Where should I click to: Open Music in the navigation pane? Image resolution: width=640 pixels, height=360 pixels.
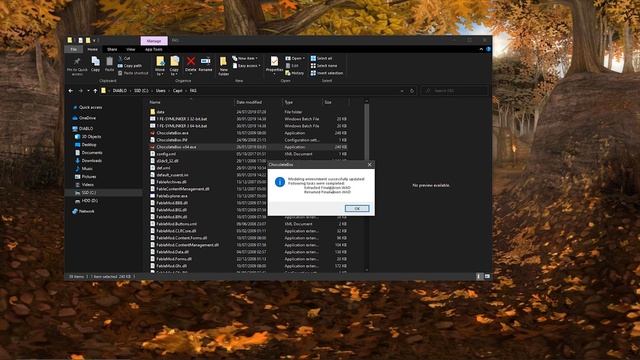point(87,169)
